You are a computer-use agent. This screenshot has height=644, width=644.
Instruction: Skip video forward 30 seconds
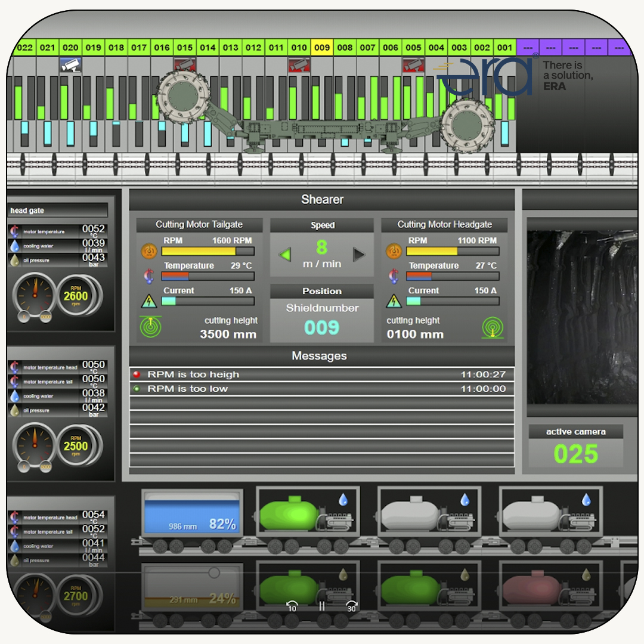coord(351,606)
